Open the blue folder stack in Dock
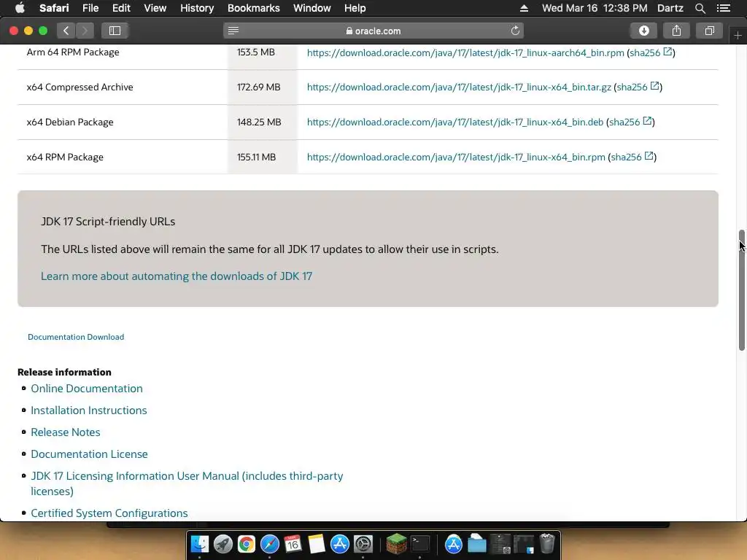 click(477, 544)
